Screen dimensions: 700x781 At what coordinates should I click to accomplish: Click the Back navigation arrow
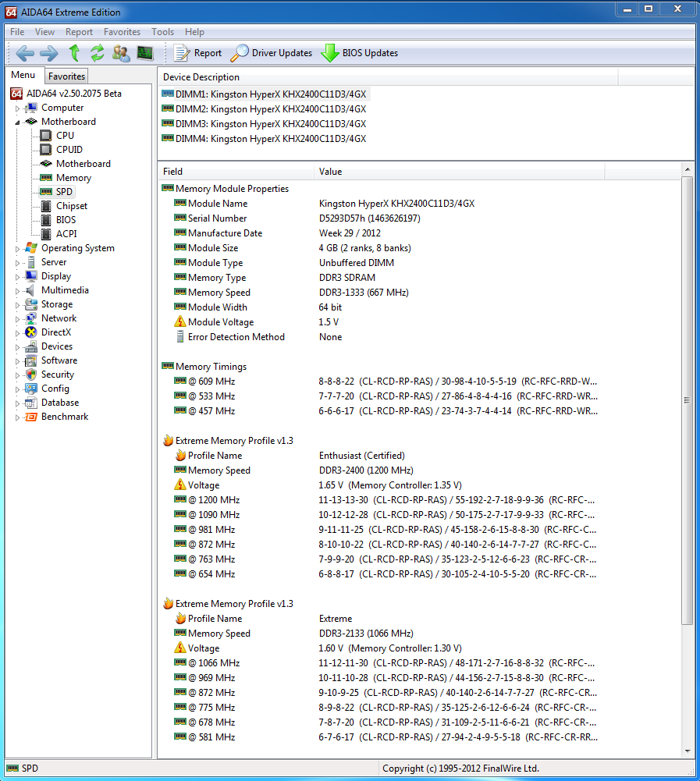point(25,53)
